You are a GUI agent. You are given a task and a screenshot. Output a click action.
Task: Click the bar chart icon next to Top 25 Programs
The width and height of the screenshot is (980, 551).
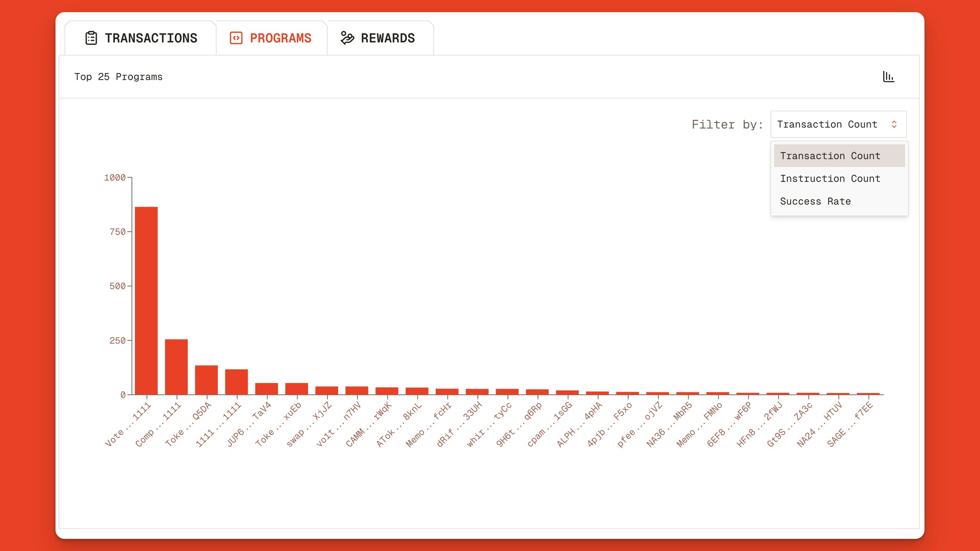point(889,76)
